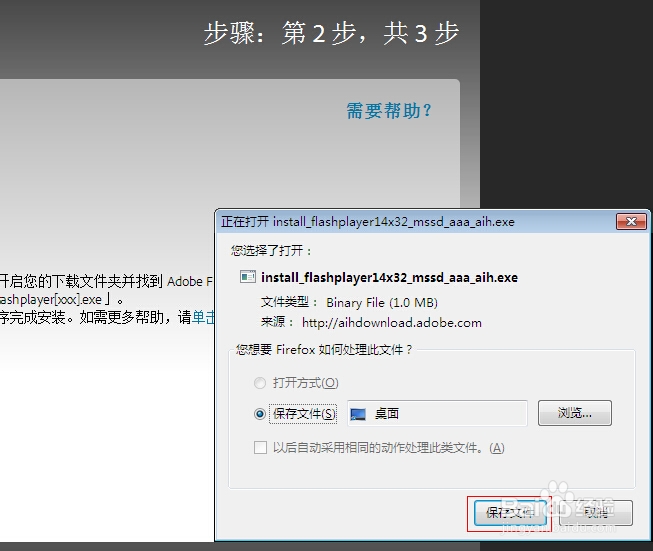Click the 您选择了打开: label
This screenshot has width=653, height=551.
click(271, 251)
